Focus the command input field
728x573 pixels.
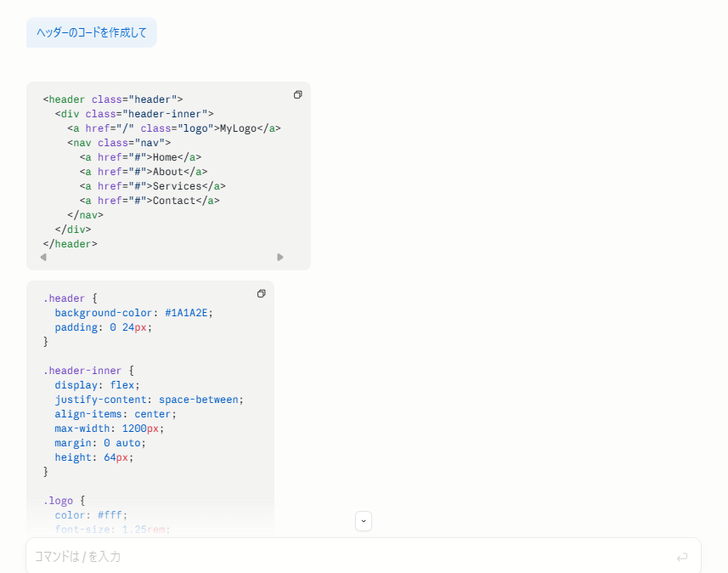pos(348,557)
